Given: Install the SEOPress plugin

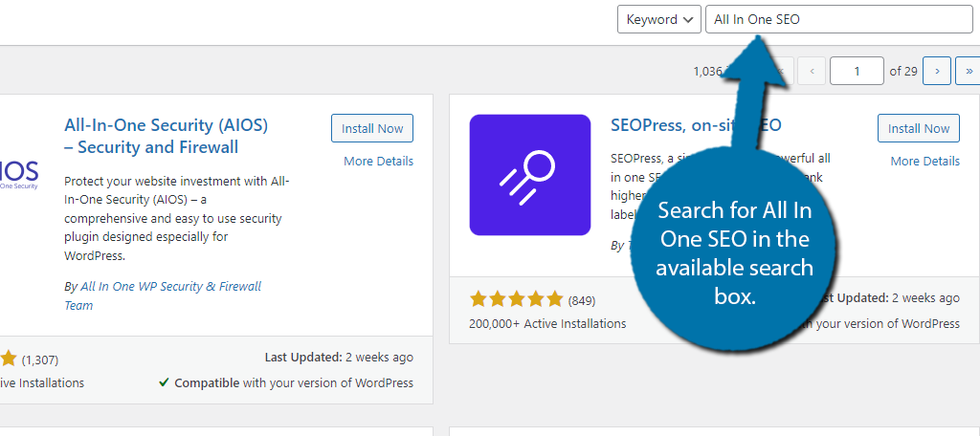Looking at the screenshot, I should [919, 128].
